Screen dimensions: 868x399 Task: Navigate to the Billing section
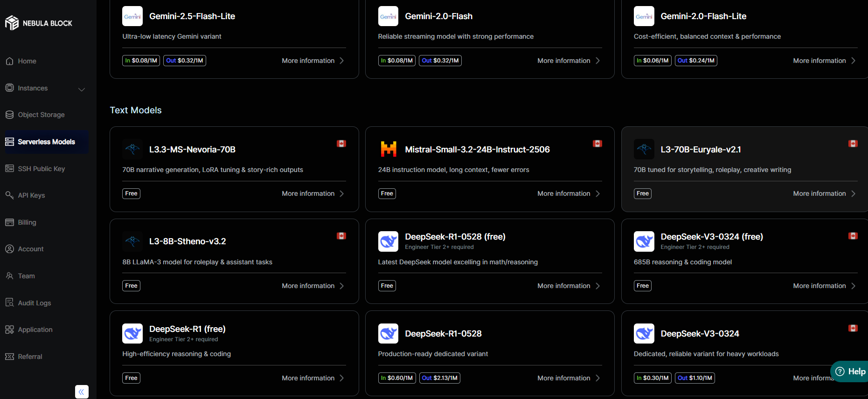(27, 222)
